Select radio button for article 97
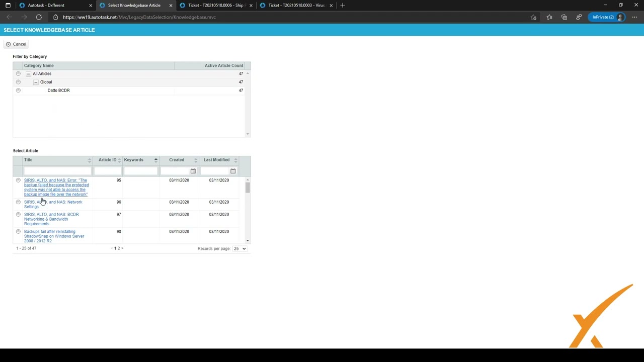The height and width of the screenshot is (362, 644). 18,215
